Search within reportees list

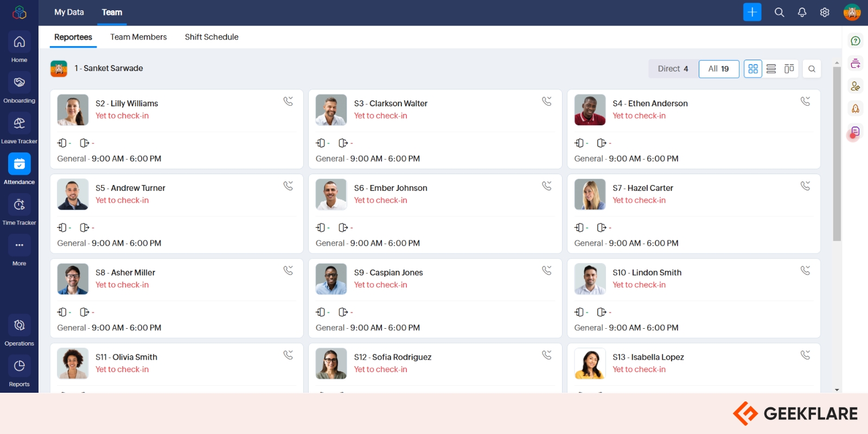(x=812, y=69)
